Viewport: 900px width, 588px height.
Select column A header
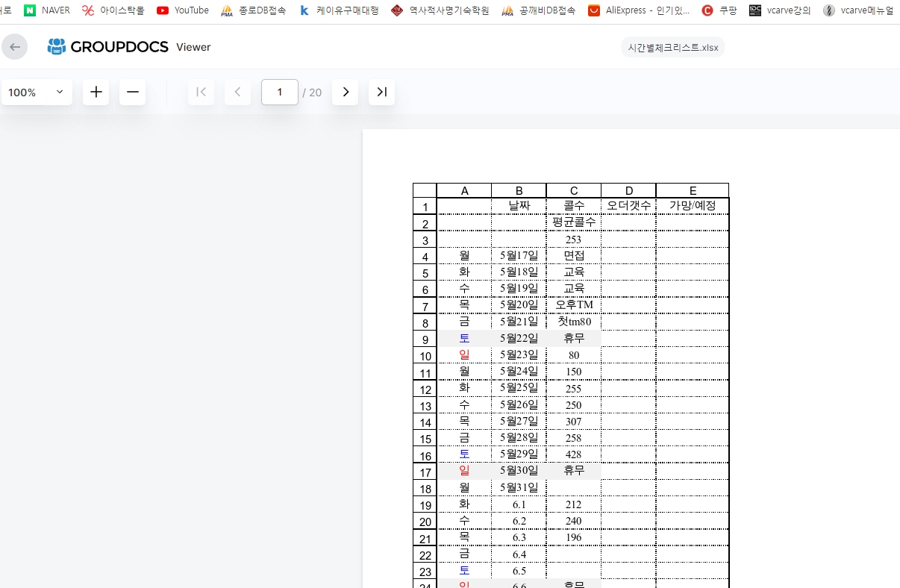[x=464, y=190]
